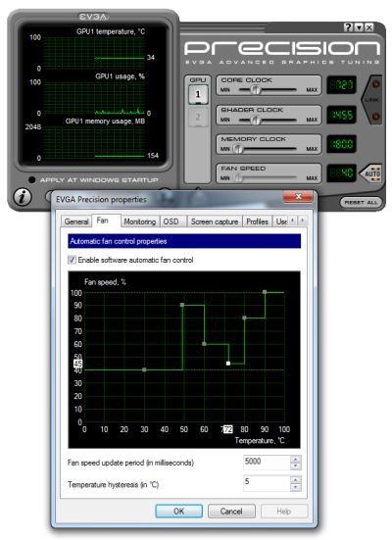392x540 pixels.
Task: Click Cancel in properties dialog
Action: 231,511
